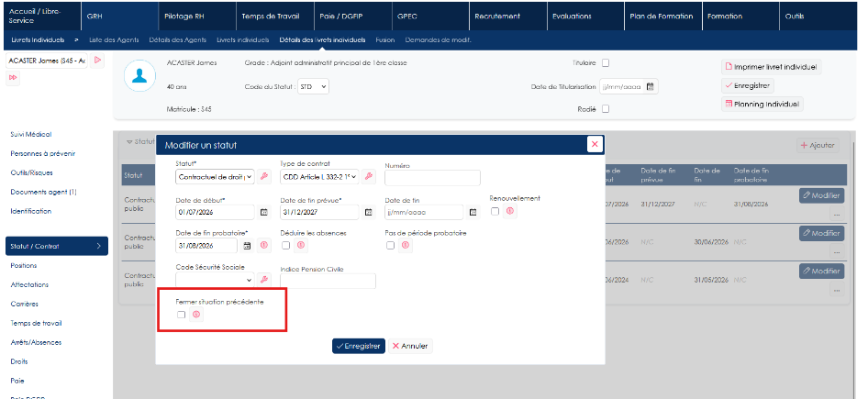Open the Recrutement menu
The height and width of the screenshot is (399, 868).
tap(507, 16)
